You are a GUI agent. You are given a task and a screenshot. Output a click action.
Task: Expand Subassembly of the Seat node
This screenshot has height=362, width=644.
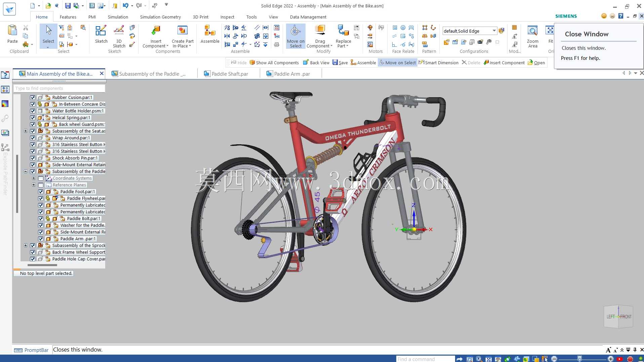pos(26,131)
